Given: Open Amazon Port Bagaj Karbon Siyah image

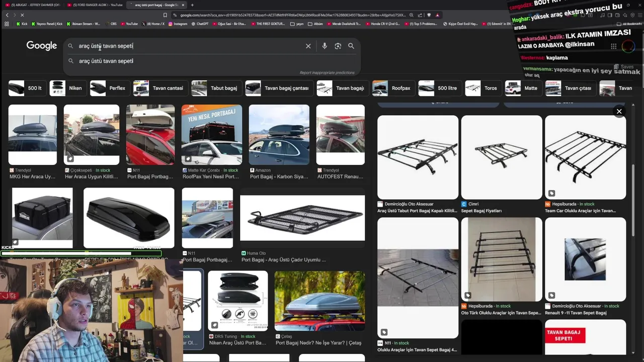Looking at the screenshot, I should coord(279,135).
